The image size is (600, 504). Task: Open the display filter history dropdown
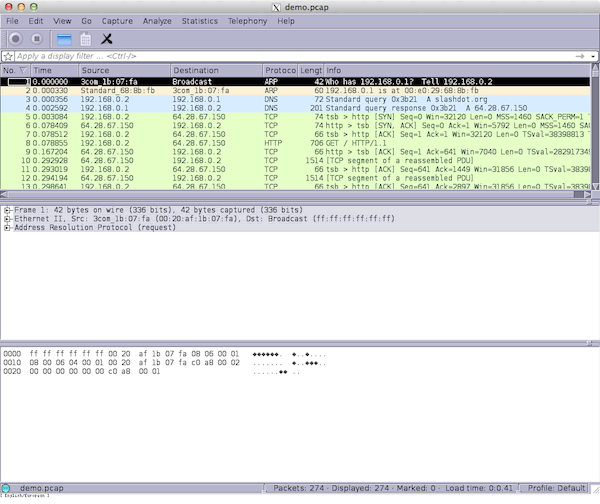click(x=593, y=56)
